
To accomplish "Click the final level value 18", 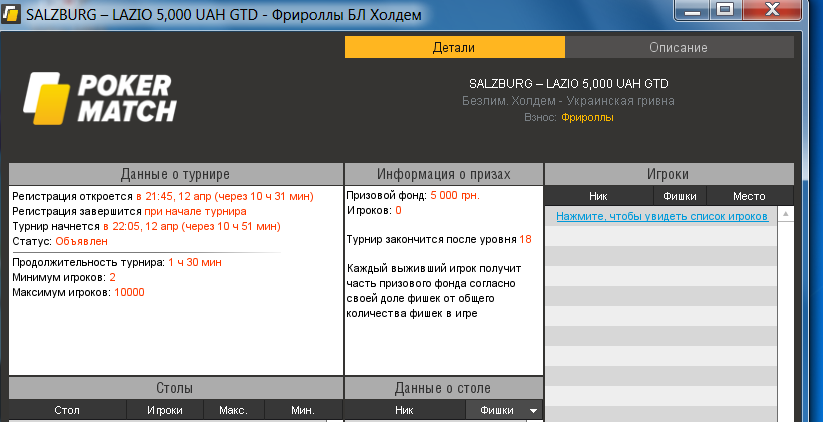I will tap(525, 239).
